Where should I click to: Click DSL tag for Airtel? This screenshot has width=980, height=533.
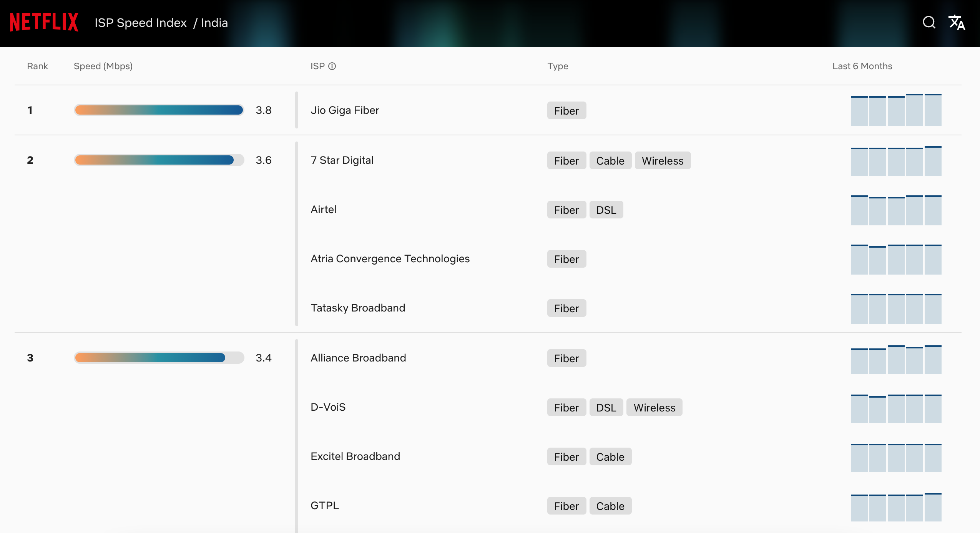point(606,210)
